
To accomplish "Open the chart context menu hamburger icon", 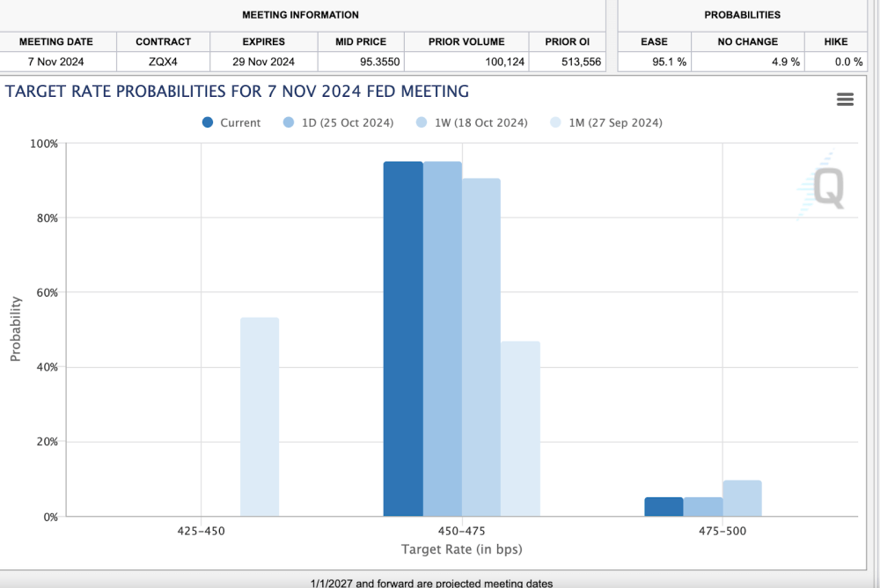I will point(845,99).
